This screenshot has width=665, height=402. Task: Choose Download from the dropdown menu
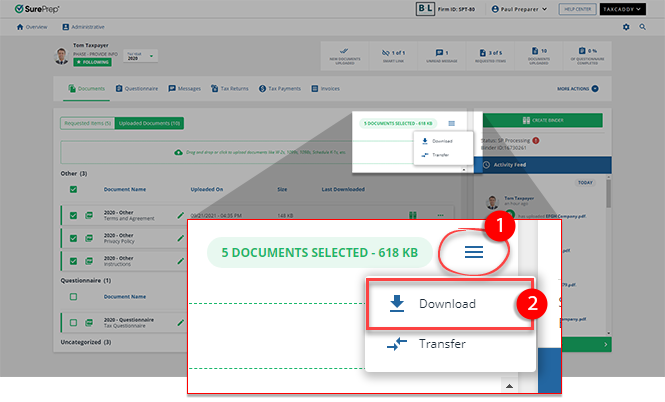pos(445,303)
